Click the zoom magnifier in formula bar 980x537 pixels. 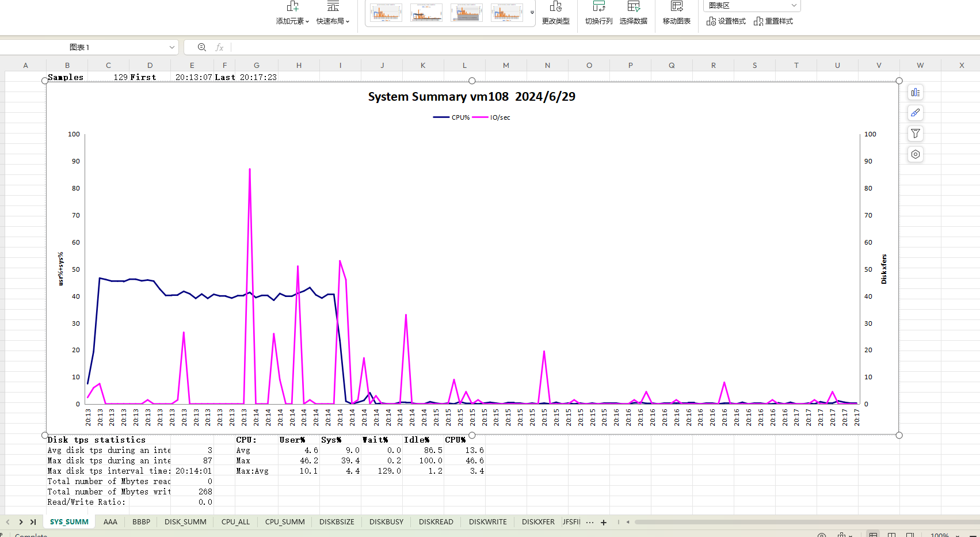tap(202, 47)
